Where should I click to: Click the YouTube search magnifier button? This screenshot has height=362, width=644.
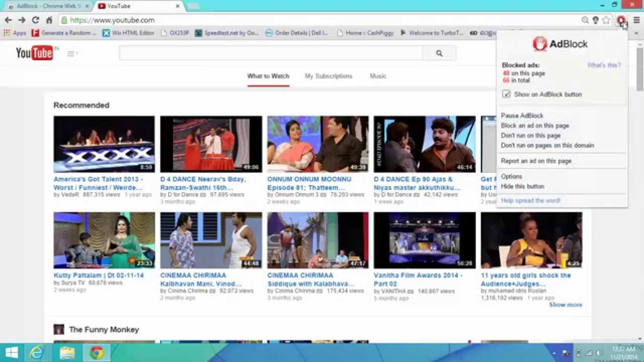pyautogui.click(x=439, y=53)
